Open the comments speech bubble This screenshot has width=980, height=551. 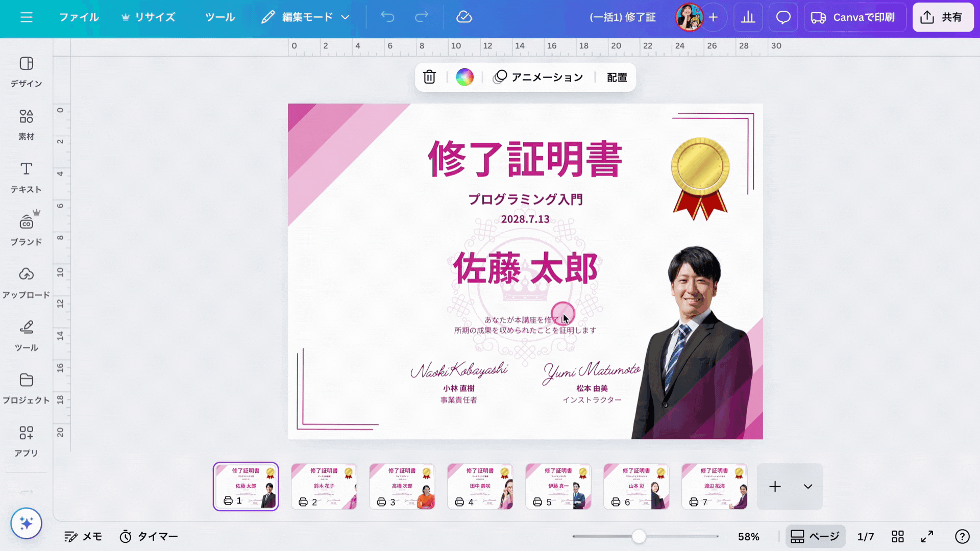783,17
